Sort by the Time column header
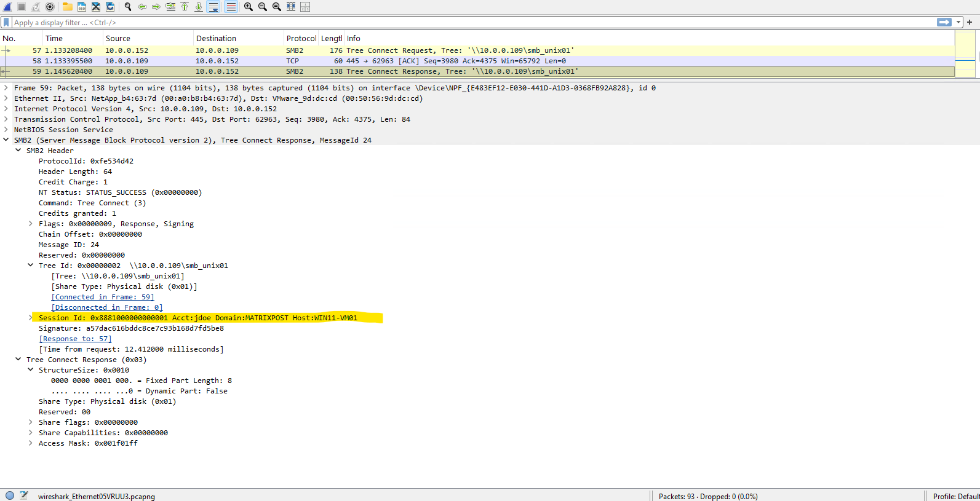 coord(73,38)
